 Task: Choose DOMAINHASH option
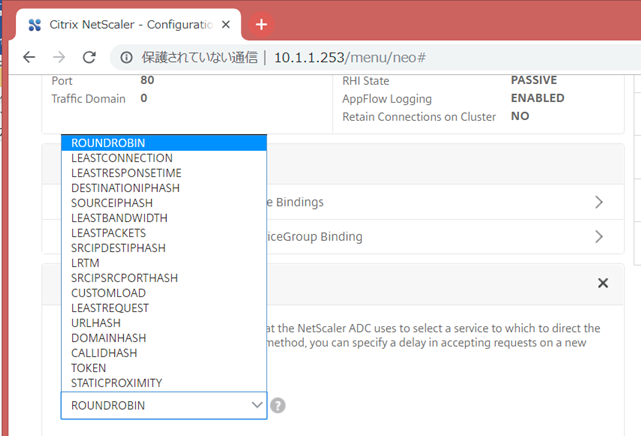[164, 338]
